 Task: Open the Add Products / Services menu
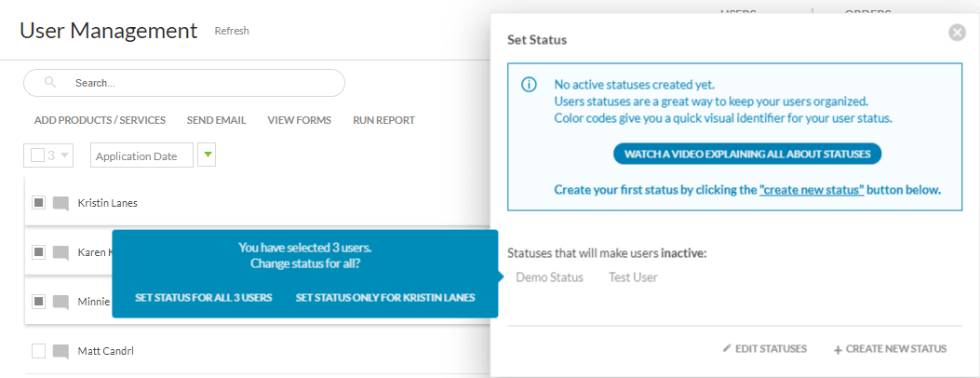100,120
